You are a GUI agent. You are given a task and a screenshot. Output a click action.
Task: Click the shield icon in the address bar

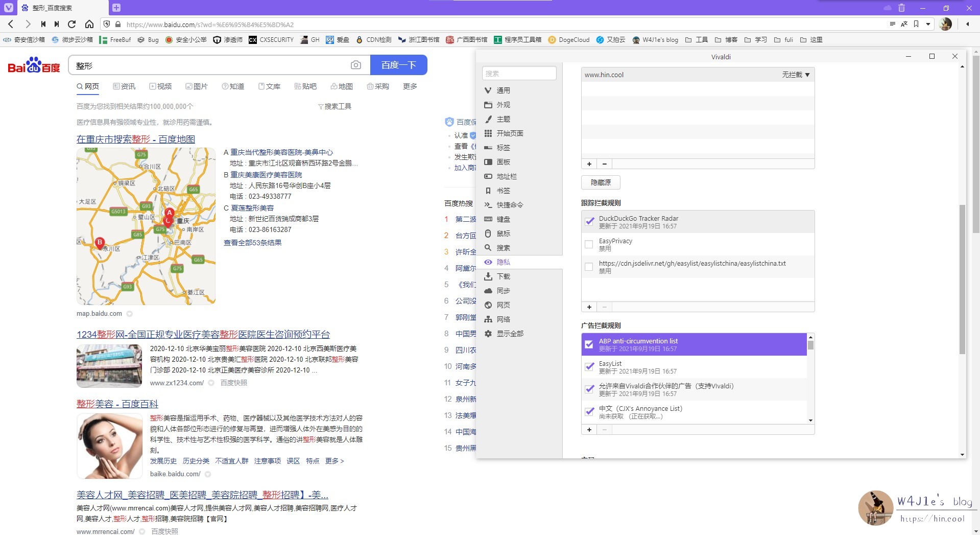(107, 24)
